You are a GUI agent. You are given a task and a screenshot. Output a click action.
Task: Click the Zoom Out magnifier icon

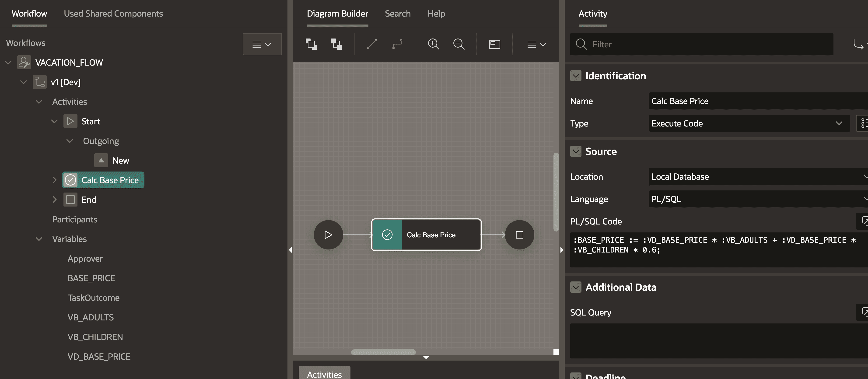point(458,44)
